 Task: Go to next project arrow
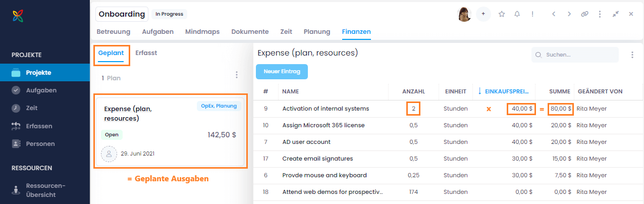569,14
